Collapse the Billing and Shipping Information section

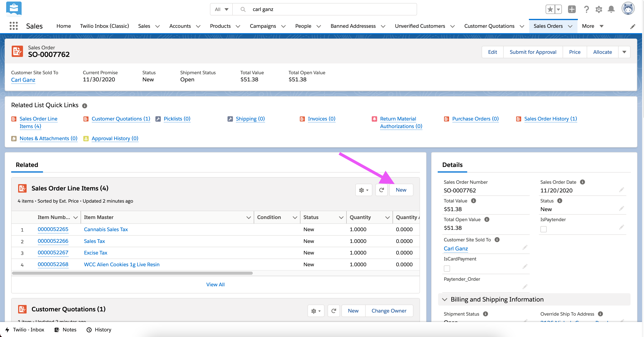click(x=445, y=299)
